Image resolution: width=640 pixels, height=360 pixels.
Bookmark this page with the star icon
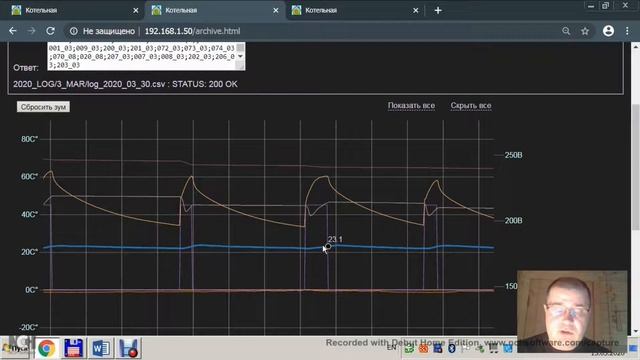[585, 31]
